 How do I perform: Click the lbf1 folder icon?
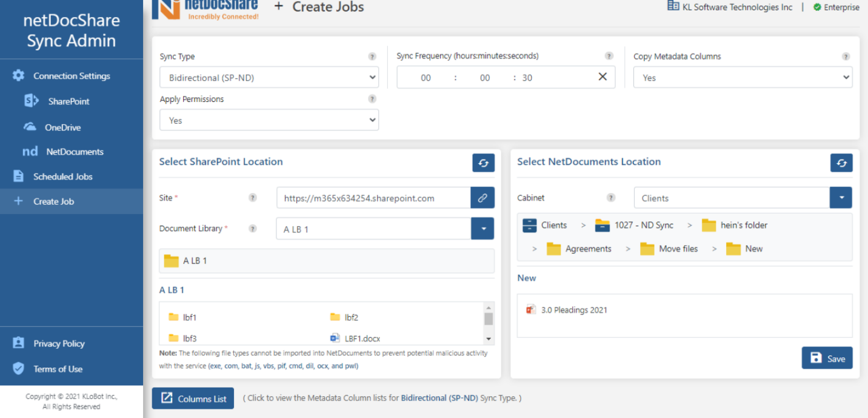(x=173, y=317)
